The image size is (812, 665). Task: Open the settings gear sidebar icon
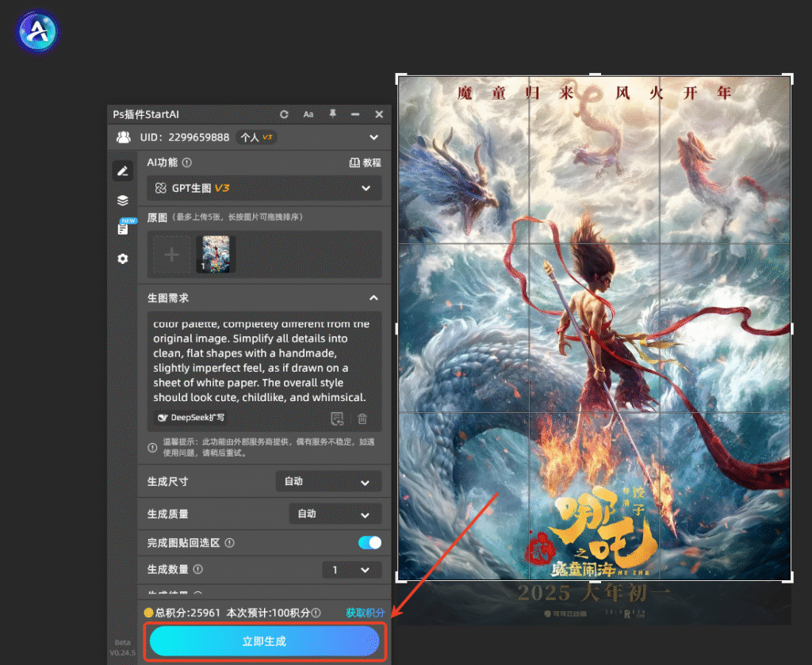123,258
